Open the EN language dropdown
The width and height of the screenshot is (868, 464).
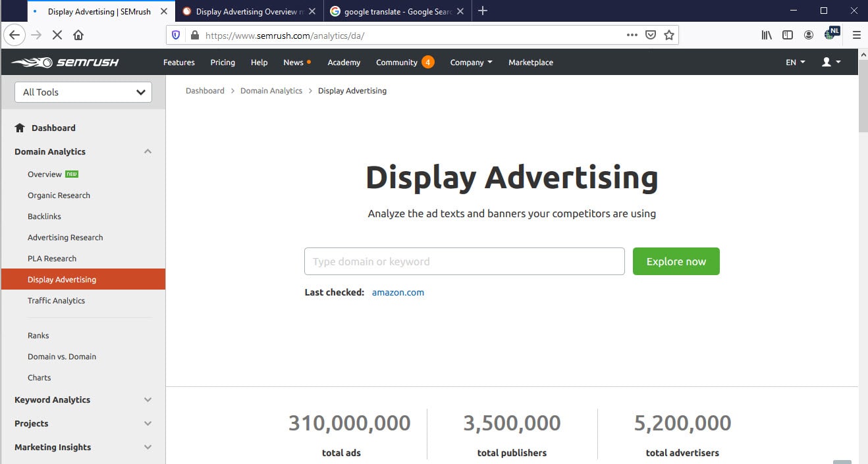pyautogui.click(x=794, y=62)
